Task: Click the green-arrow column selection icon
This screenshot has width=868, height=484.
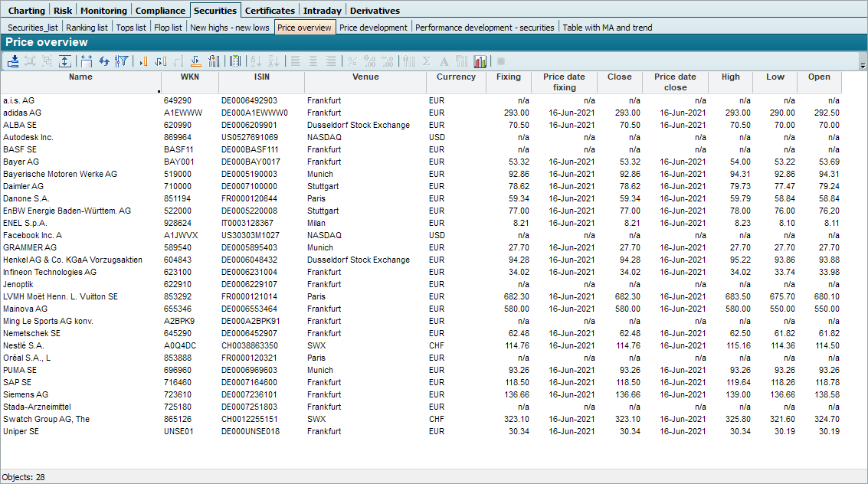Action: point(235,61)
